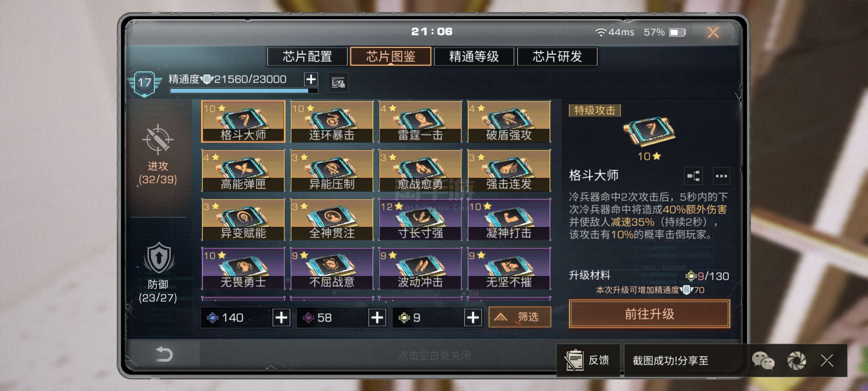868x391 pixels.
Task: Share screenshot to WeChat
Action: point(763,360)
